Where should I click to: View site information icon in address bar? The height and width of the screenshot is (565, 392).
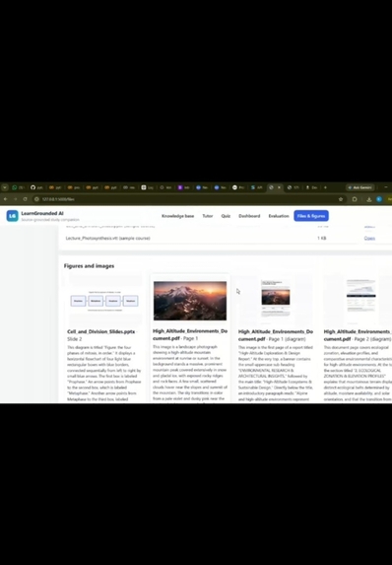coord(36,199)
